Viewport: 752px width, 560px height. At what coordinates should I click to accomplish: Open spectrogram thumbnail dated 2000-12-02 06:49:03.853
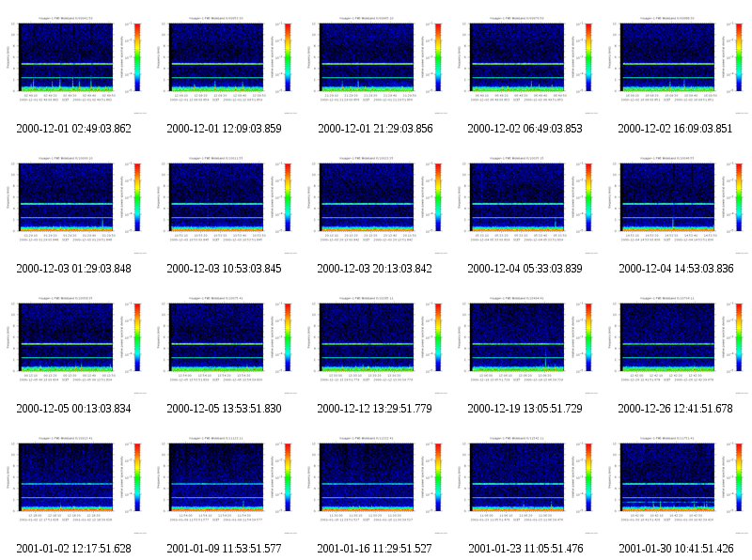point(527,64)
